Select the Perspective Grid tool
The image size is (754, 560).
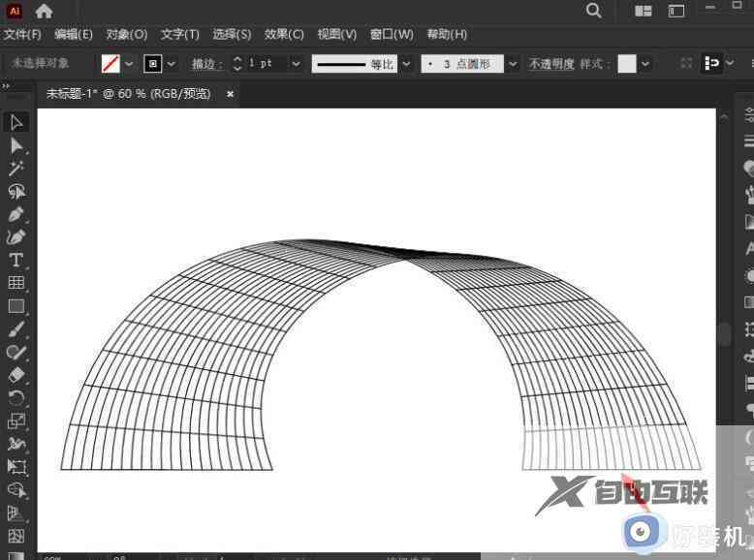(16, 513)
